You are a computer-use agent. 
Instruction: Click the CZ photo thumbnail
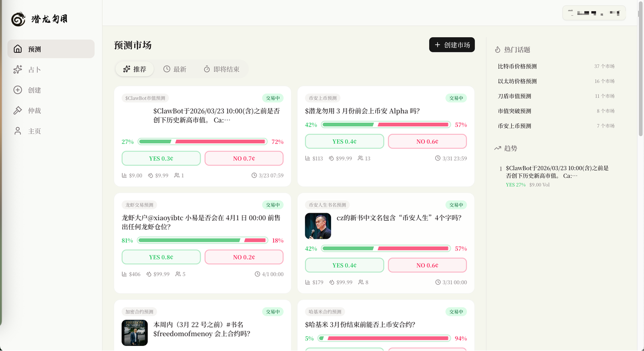click(318, 226)
